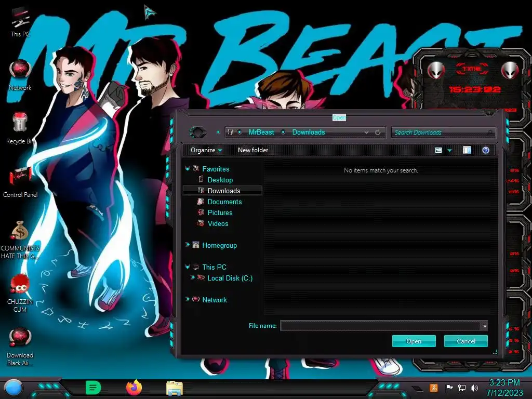The image size is (532, 399).
Task: Click Downloads in the address breadcrumb
Action: (309, 132)
